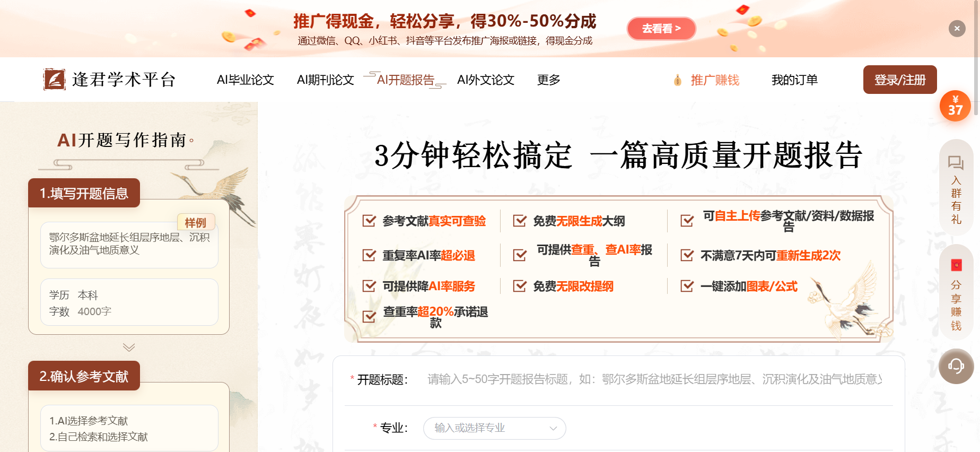
Task: Click the checkmark beside 可自主上传参考文献
Action: [687, 221]
